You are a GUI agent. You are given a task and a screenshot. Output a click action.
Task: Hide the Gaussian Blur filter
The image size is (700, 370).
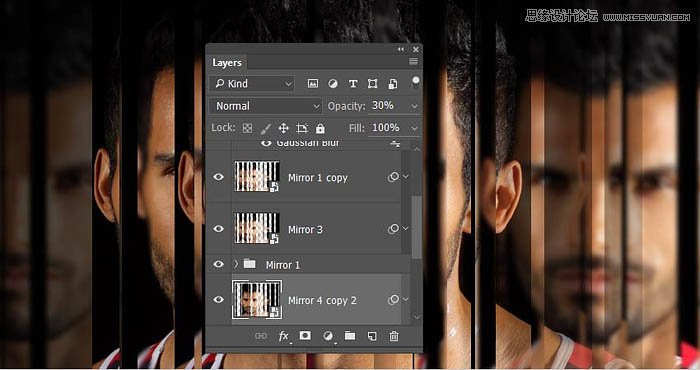coord(266,143)
